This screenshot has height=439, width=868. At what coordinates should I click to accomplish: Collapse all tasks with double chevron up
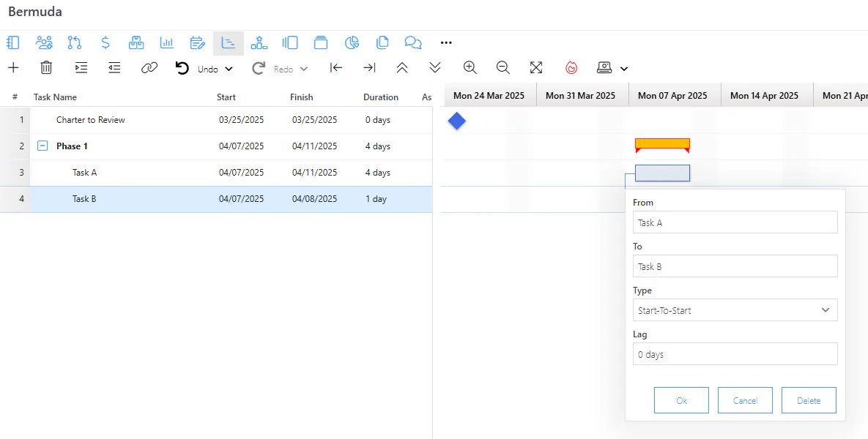(402, 67)
